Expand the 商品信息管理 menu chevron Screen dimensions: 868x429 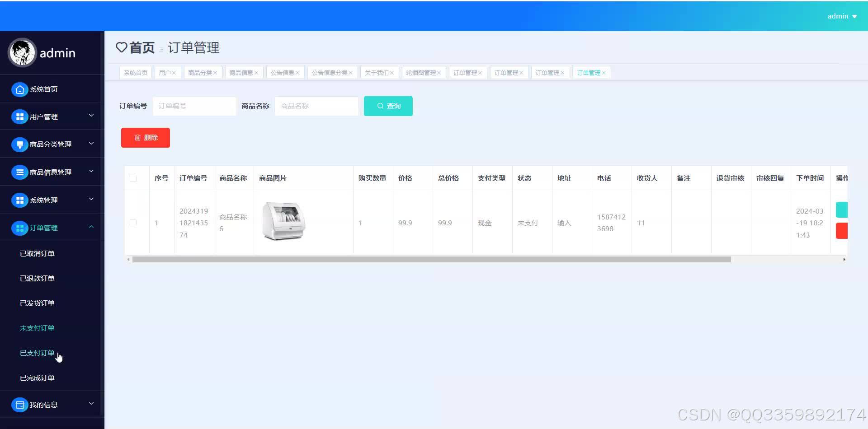(91, 171)
